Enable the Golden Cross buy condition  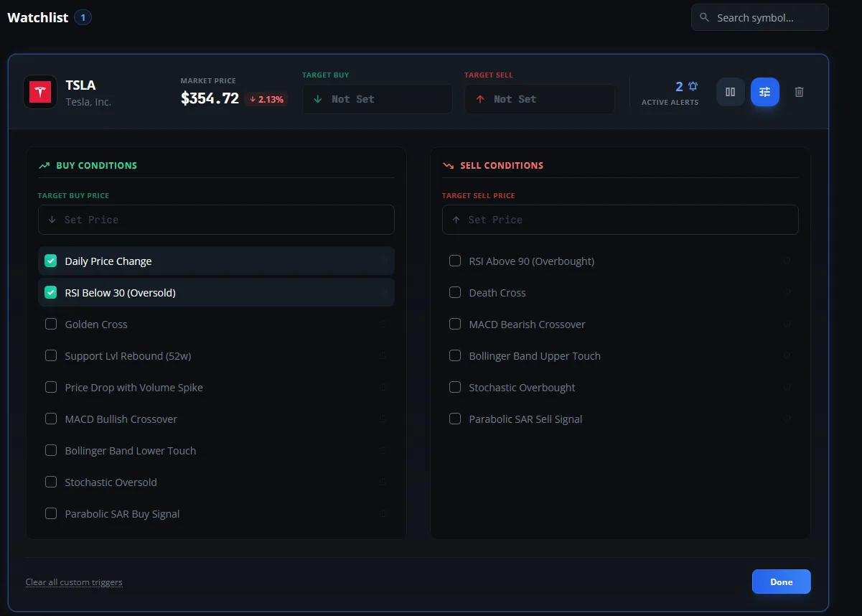51,324
